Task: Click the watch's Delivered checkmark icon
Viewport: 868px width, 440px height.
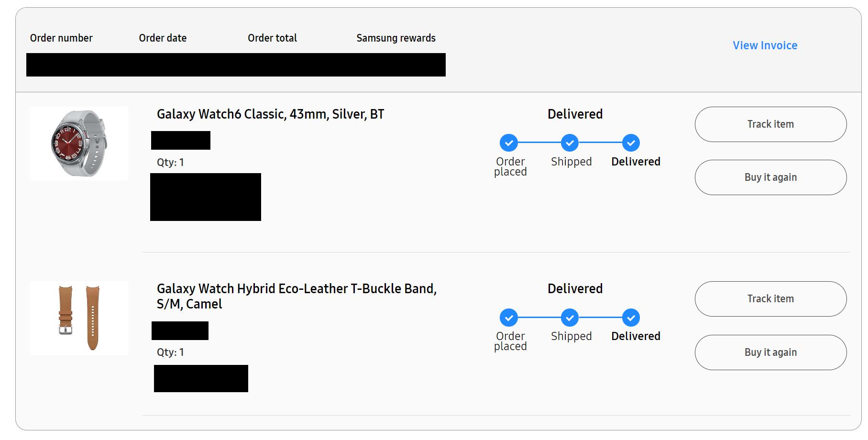Action: 631,143
